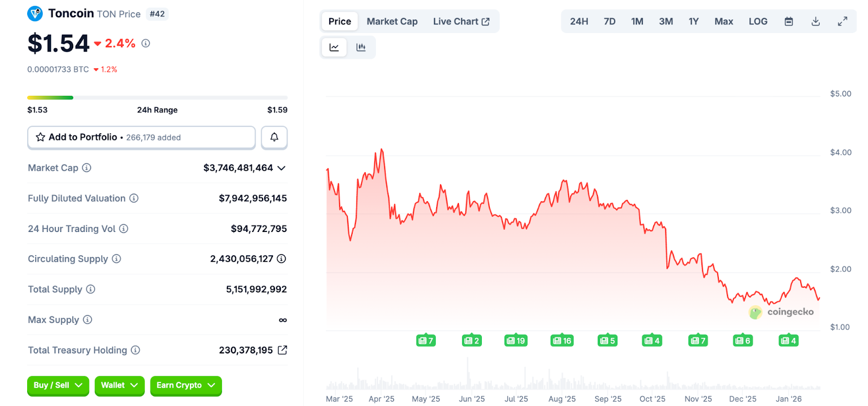Open the calendar date range picker

click(x=789, y=22)
